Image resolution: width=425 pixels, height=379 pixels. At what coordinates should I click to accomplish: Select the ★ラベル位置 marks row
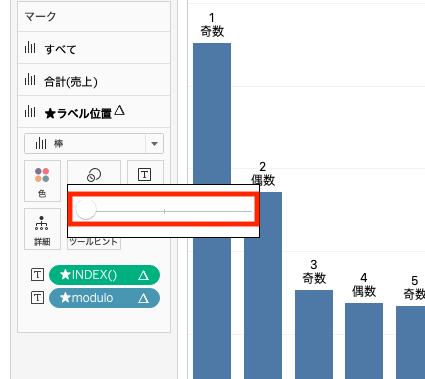coord(94,112)
